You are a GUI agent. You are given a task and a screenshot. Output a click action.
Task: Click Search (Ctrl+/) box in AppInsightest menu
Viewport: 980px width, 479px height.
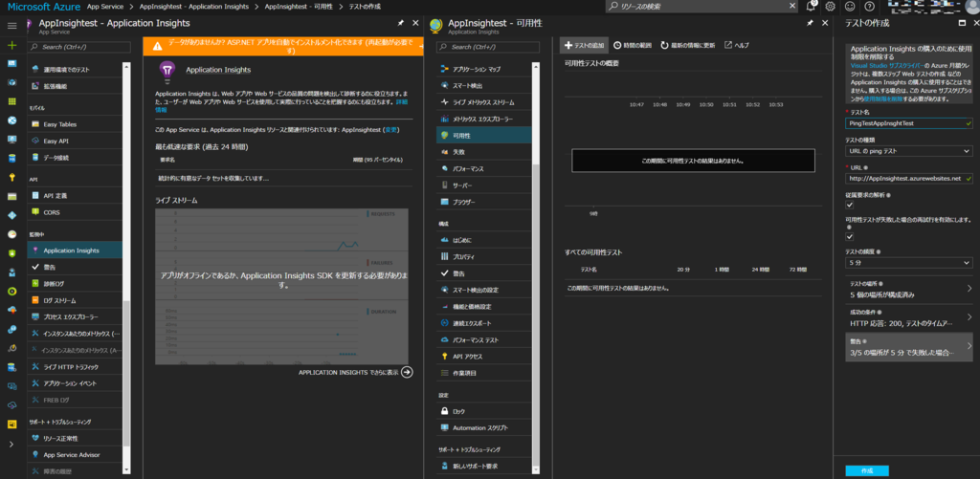point(488,47)
